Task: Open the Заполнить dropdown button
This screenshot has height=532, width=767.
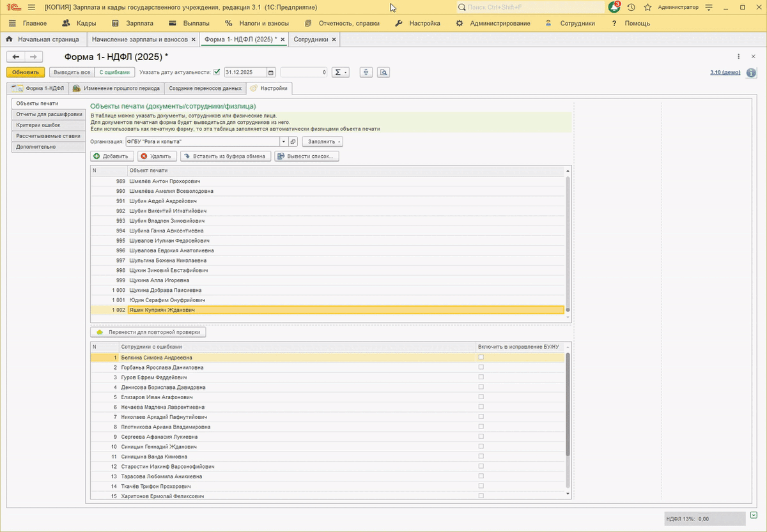Action: pyautogui.click(x=323, y=141)
